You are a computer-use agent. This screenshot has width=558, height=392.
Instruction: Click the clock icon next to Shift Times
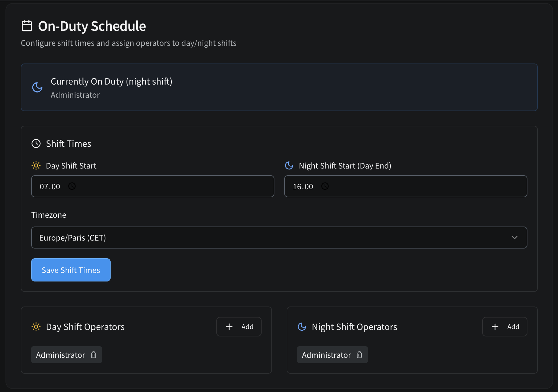[x=36, y=143]
